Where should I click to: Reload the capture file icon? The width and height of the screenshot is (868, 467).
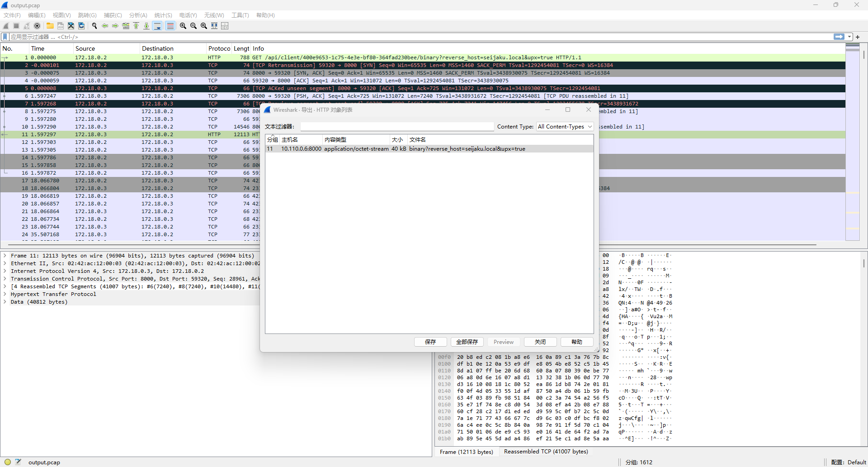click(x=81, y=26)
